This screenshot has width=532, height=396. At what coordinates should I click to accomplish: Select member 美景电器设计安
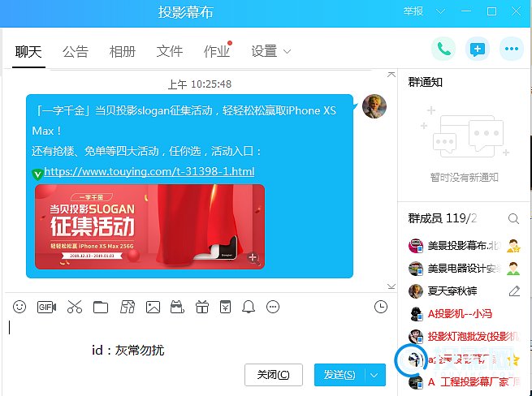[464, 269]
